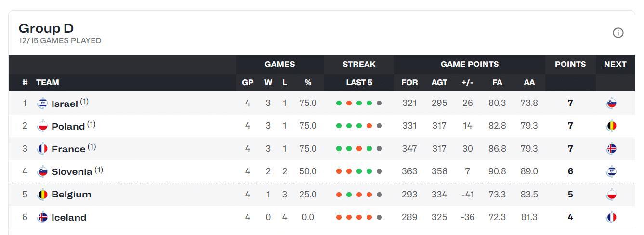Click Belgium's flag icon in team column
The width and height of the screenshot is (644, 235).
coord(42,195)
